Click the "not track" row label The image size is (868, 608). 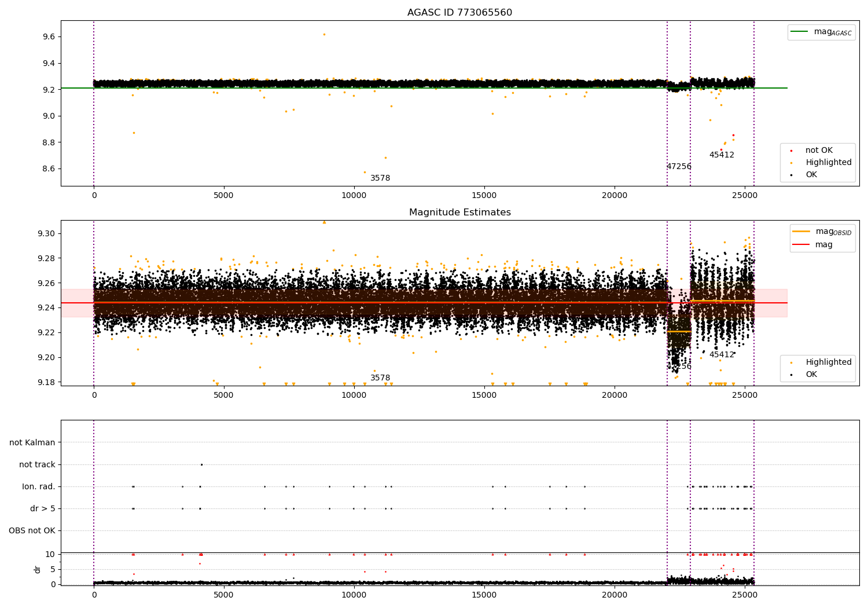click(x=37, y=465)
